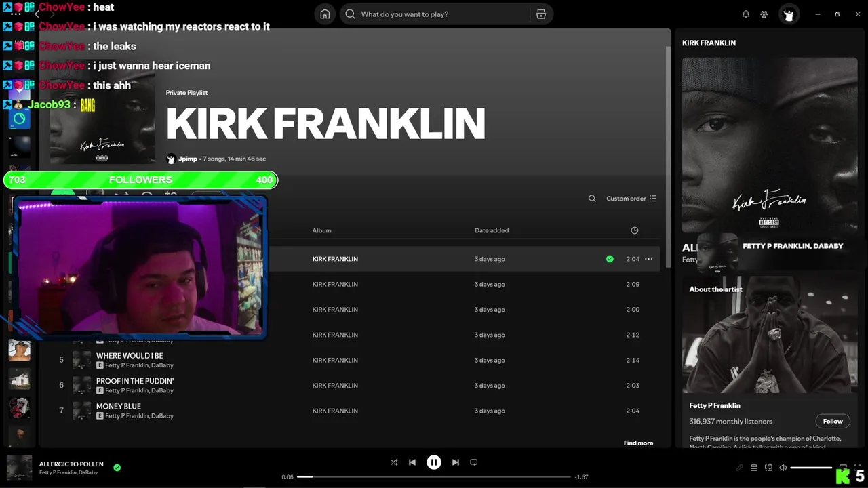The height and width of the screenshot is (488, 868).
Task: Open Jpimp profile link under playlist title
Action: pos(188,159)
